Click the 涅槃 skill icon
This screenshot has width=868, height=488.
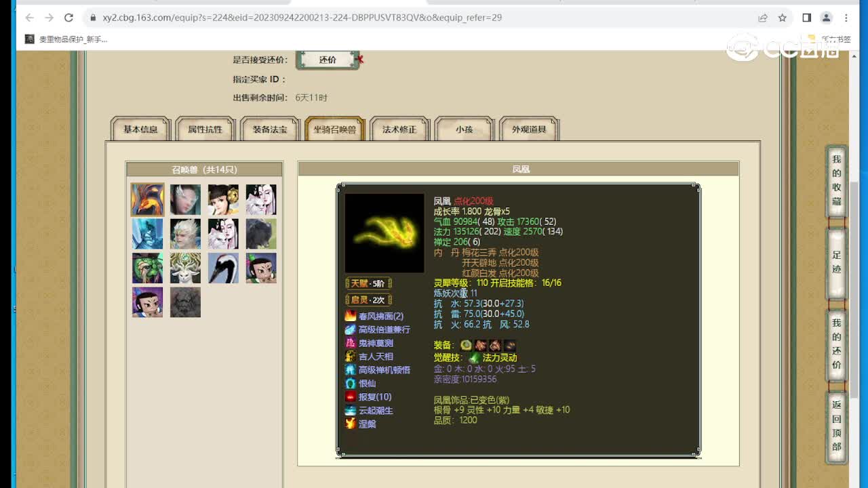(351, 424)
